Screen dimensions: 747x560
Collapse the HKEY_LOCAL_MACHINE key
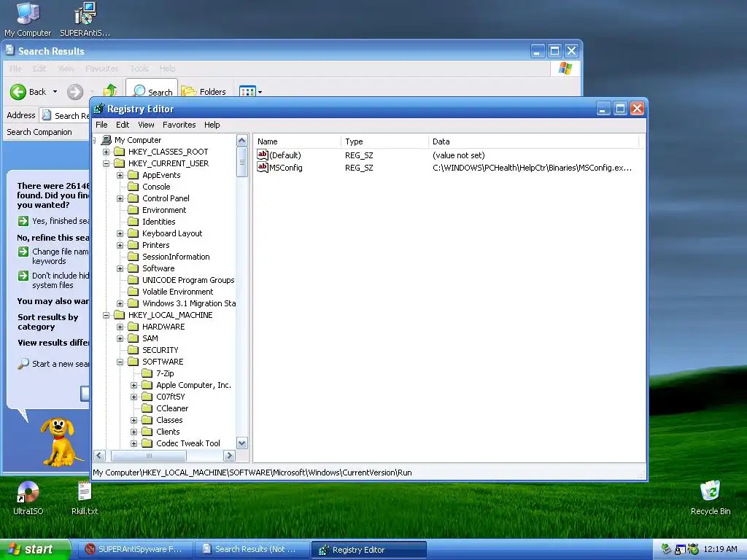click(107, 315)
